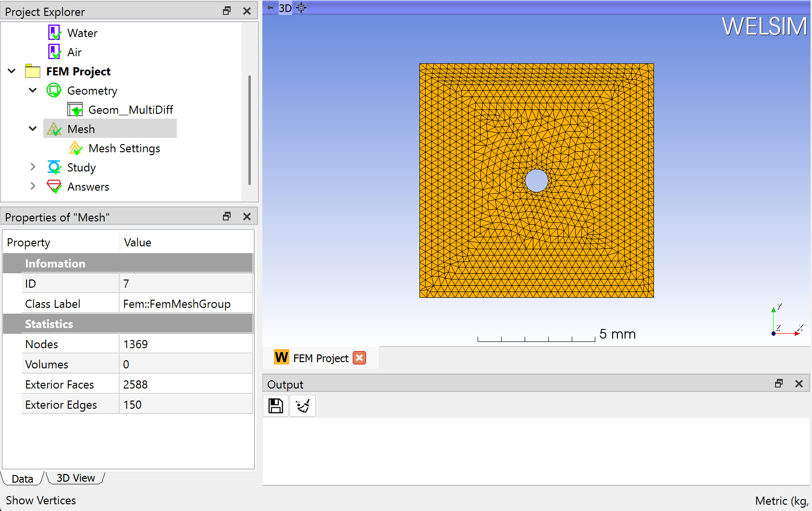
Task: Click the Class Label value Fem::FemMeshGroup
Action: point(186,304)
